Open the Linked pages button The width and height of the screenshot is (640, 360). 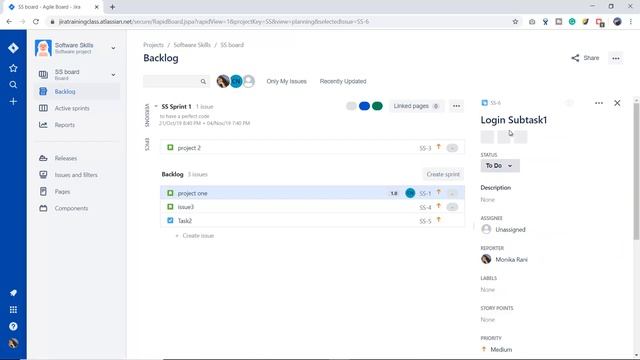pyautogui.click(x=416, y=106)
